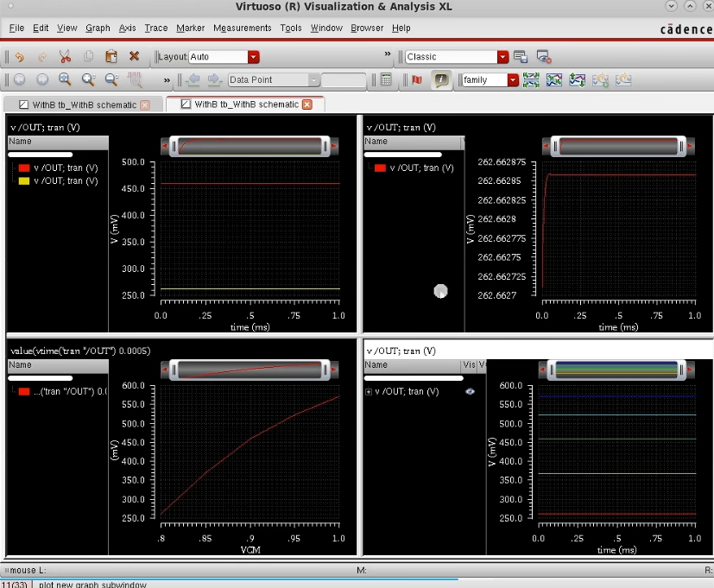Open the Classic workspace dropdown
This screenshot has width=714, height=588.
(x=502, y=57)
